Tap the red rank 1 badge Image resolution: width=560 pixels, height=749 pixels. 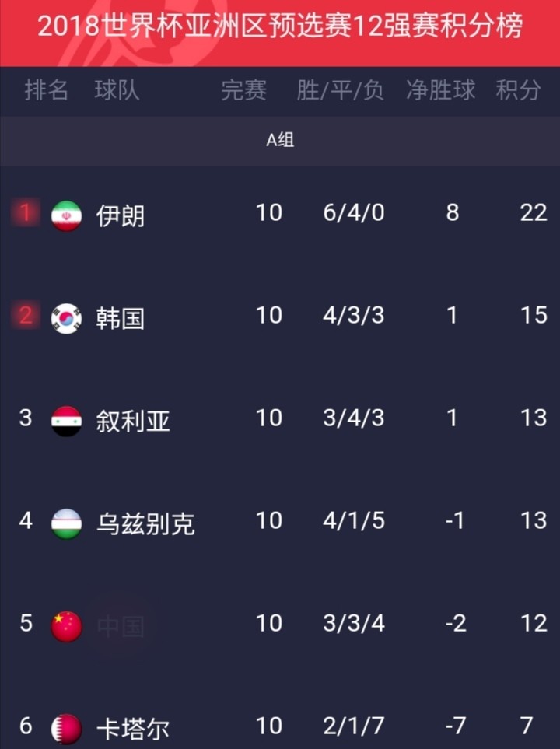(26, 212)
